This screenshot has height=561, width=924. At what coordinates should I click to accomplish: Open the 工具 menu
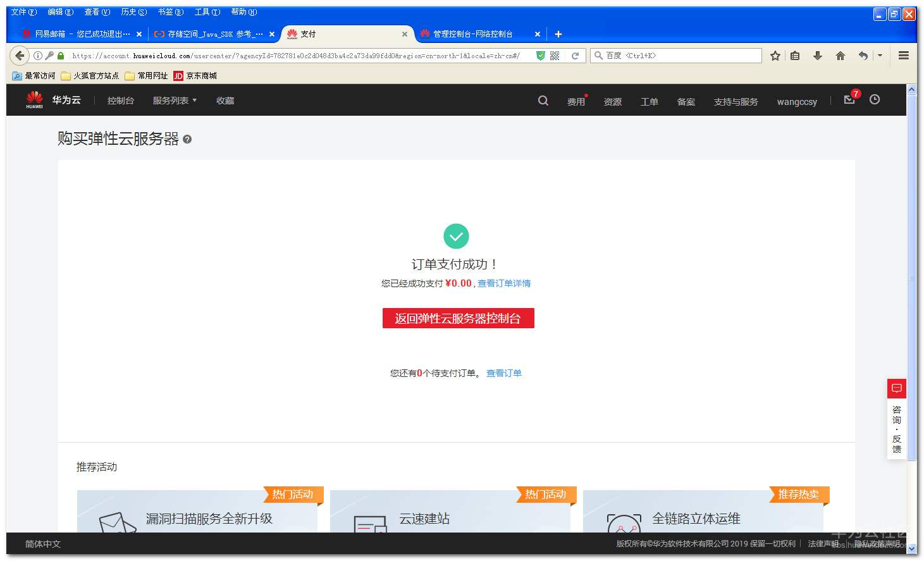coord(207,12)
